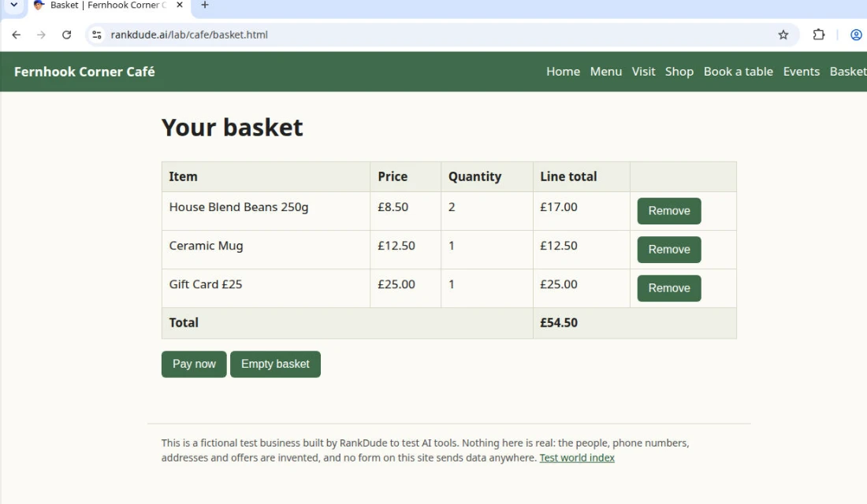Expand the tab search dropdown arrow
867x504 pixels.
click(14, 5)
